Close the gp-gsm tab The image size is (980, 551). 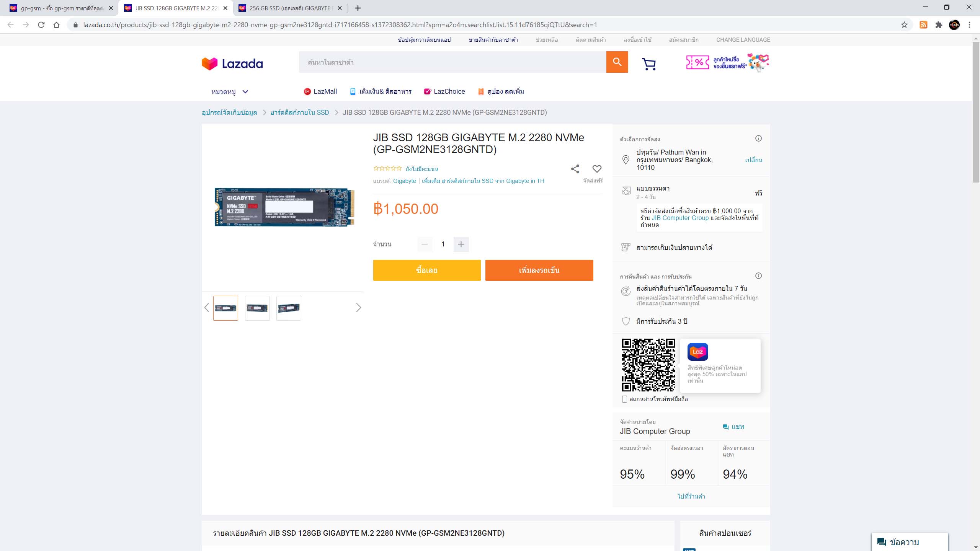tap(111, 8)
